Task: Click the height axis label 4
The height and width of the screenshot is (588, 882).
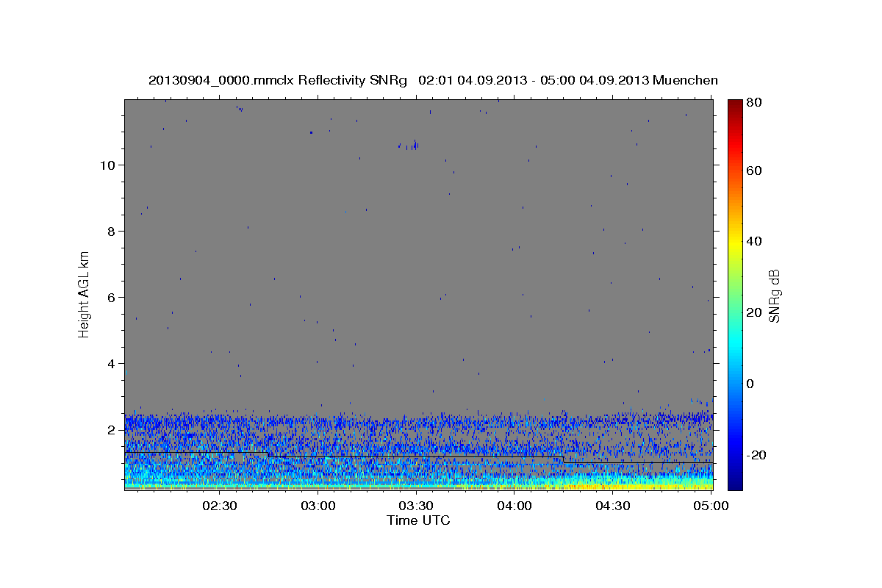Action: coord(110,364)
